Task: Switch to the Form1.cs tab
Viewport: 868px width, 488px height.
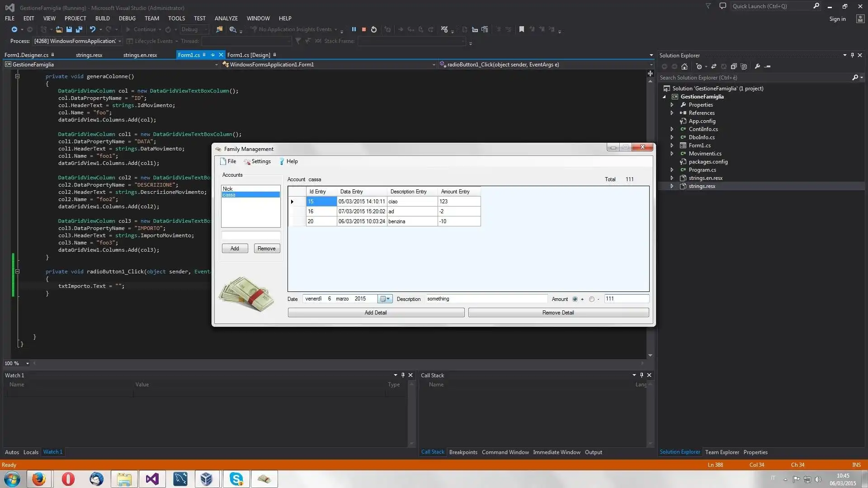Action: point(189,55)
